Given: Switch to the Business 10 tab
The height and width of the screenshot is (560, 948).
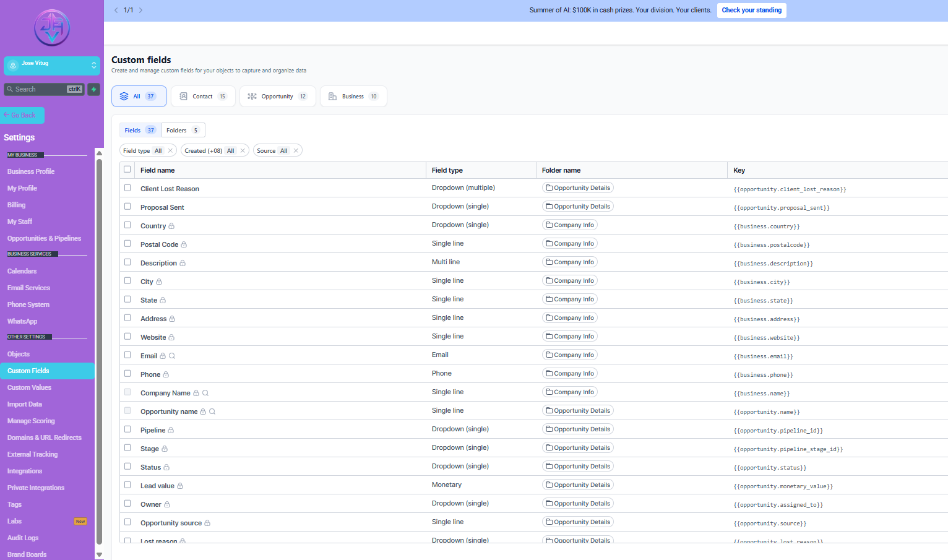Looking at the screenshot, I should 353,97.
